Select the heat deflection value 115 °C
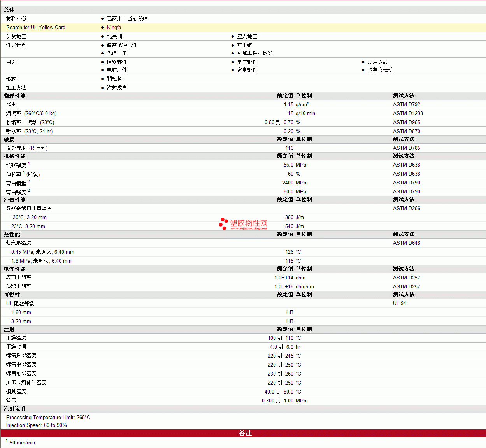This screenshot has height=448, width=486. point(293,261)
